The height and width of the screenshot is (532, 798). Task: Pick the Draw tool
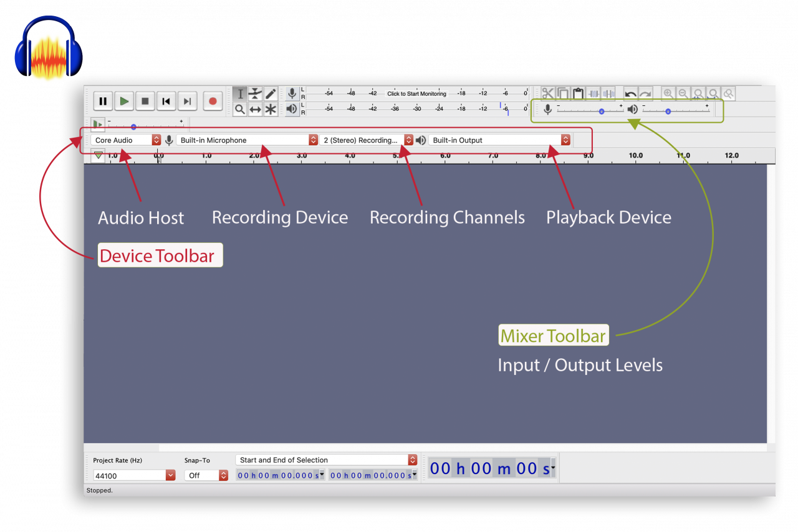pyautogui.click(x=270, y=93)
